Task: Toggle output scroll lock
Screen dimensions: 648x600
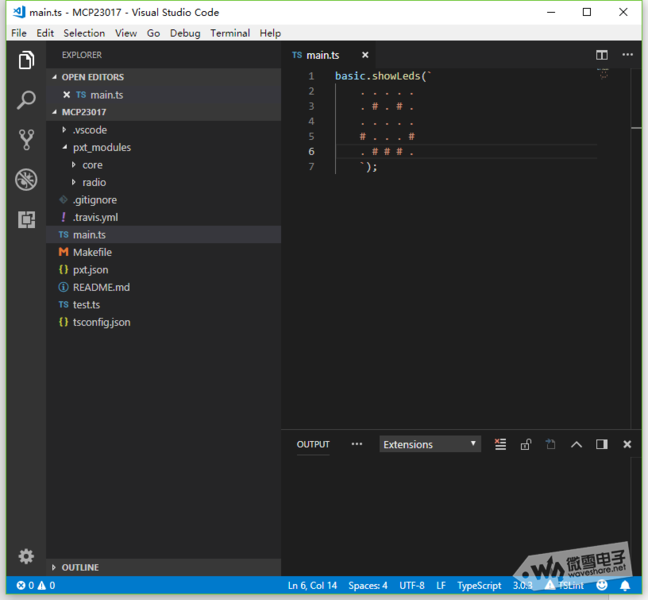Action: click(526, 444)
